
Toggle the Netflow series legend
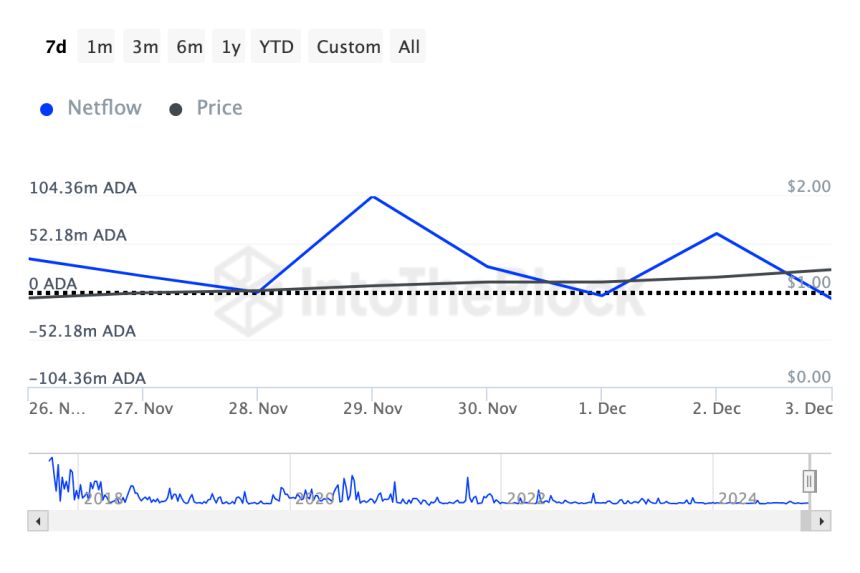point(104,108)
